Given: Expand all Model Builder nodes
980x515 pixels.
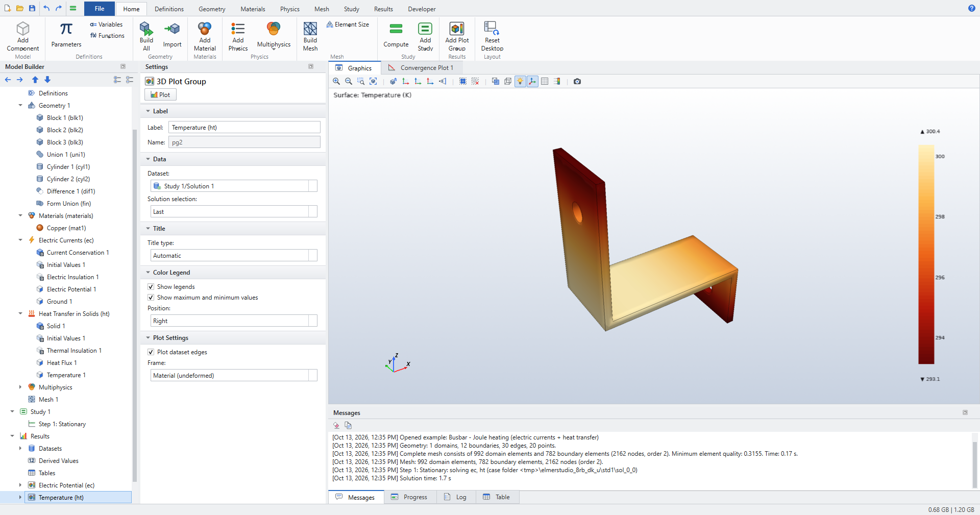Looking at the screenshot, I should 117,80.
